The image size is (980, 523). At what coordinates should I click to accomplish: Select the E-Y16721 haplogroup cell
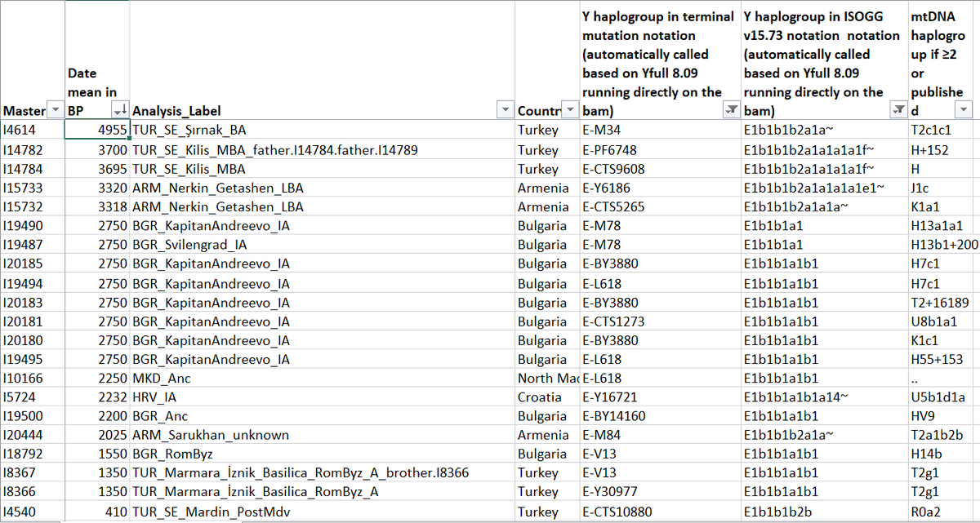point(660,397)
